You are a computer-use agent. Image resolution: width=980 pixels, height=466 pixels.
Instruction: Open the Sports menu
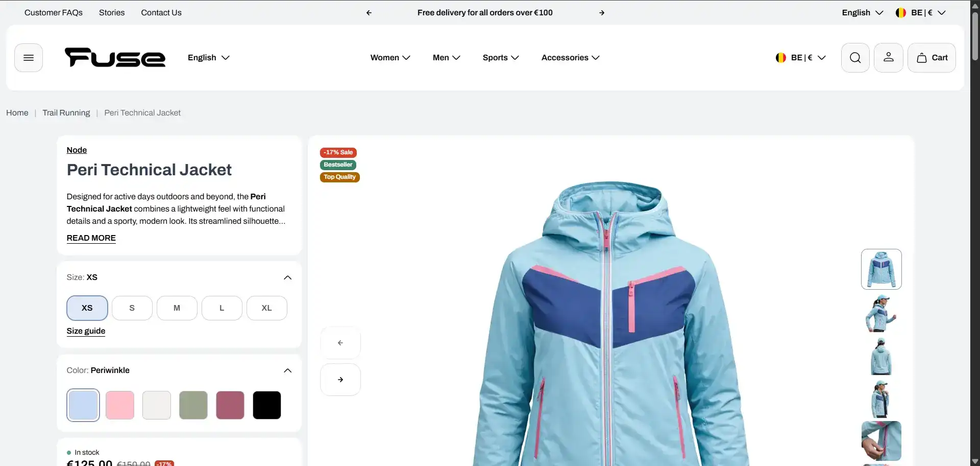(501, 58)
